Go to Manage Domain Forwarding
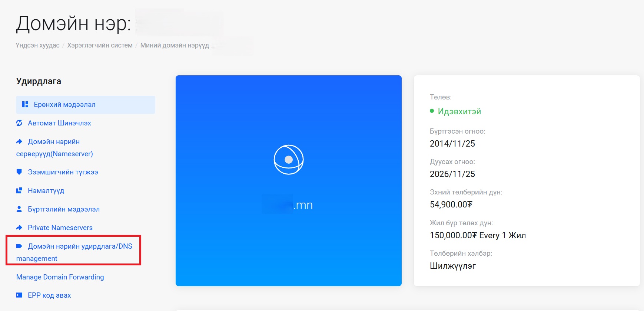The height and width of the screenshot is (311, 644). (x=60, y=277)
